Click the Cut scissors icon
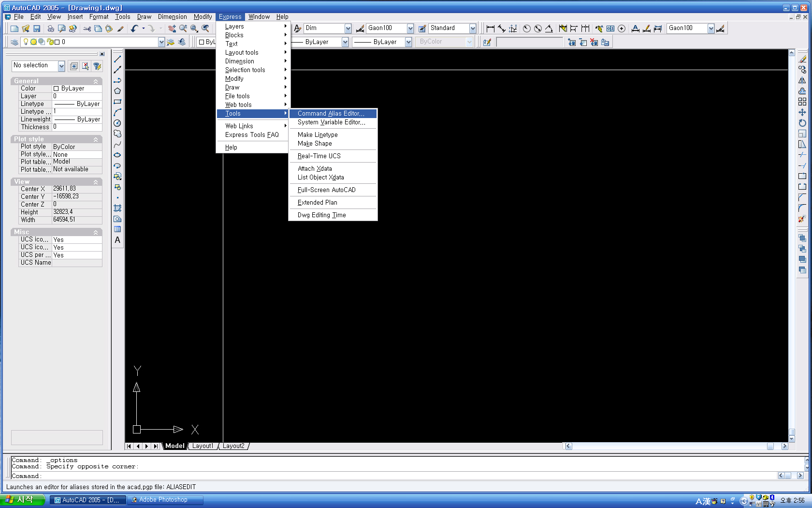The width and height of the screenshot is (812, 508). coord(87,29)
